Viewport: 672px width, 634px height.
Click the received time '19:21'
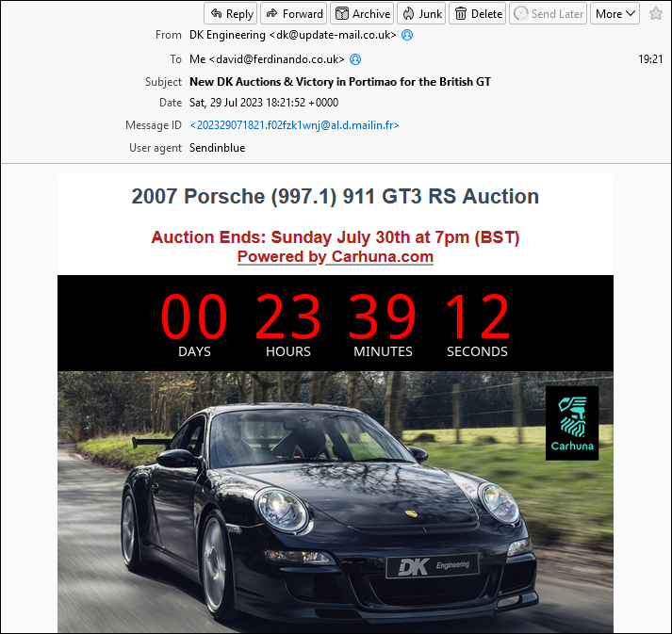(x=650, y=59)
